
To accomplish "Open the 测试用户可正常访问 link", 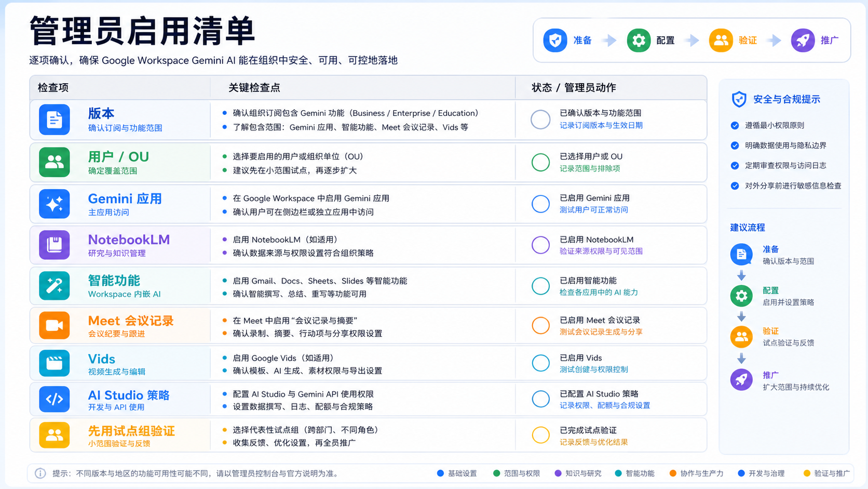I will [x=593, y=210].
